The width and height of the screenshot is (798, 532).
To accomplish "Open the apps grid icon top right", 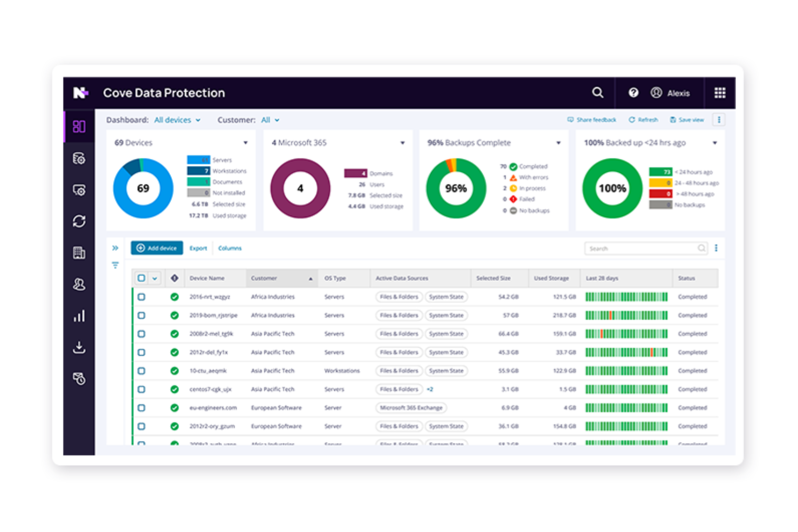I will point(720,93).
